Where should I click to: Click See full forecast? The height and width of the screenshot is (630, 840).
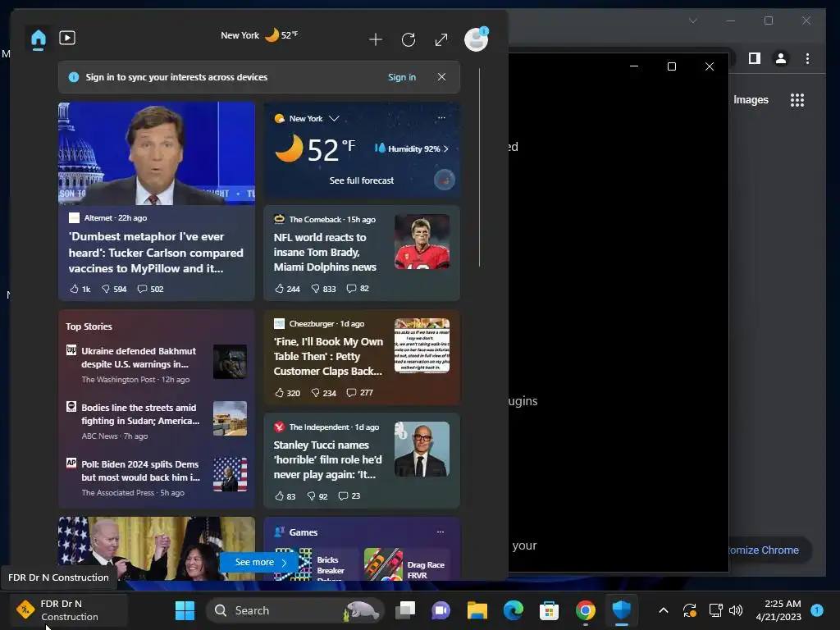pyautogui.click(x=362, y=180)
